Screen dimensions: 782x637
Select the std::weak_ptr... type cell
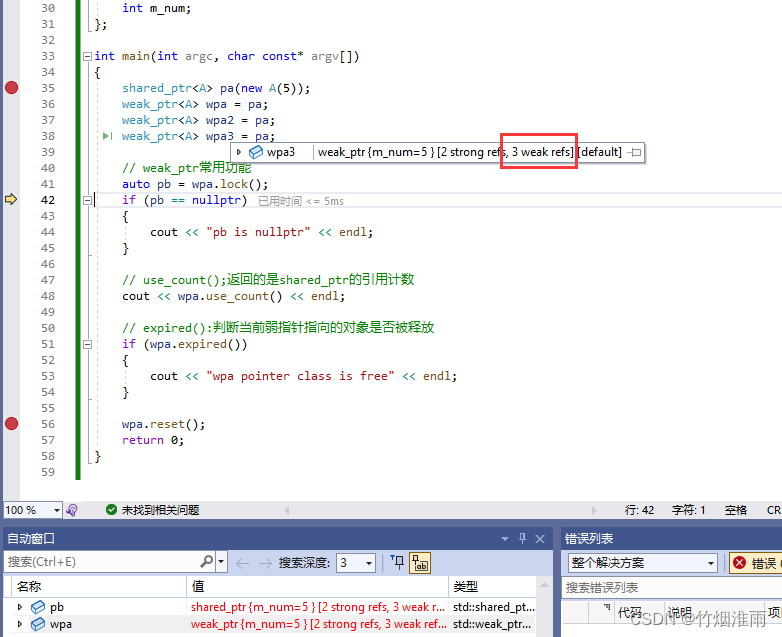tap(493, 624)
